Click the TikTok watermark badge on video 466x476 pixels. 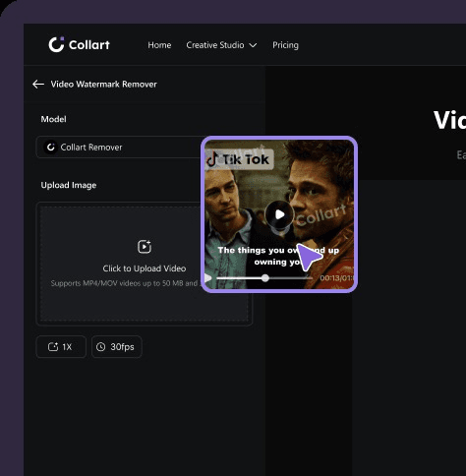tap(239, 159)
